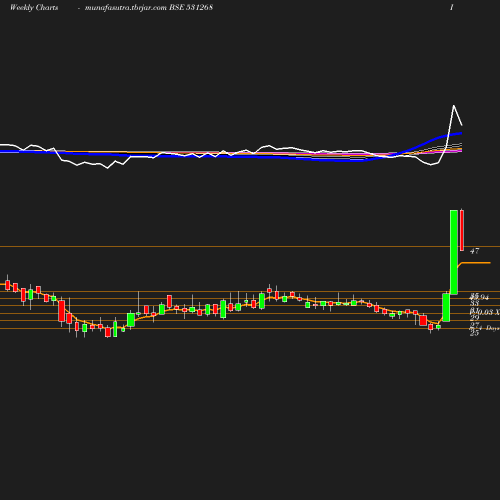Screen dimensions: 500x500
Task: Select the "29" price level label
Action: (x=474, y=318)
